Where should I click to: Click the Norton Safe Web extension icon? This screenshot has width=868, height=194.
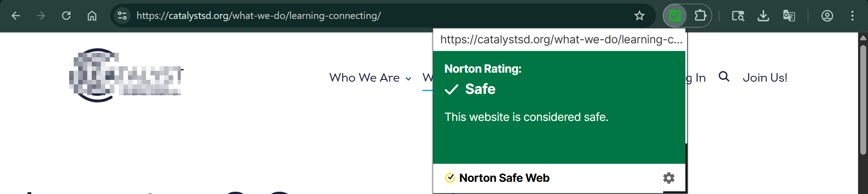click(x=675, y=16)
